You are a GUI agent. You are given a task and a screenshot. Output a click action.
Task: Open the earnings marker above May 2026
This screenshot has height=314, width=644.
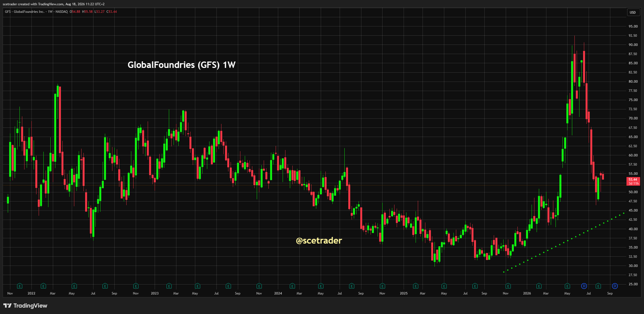[567, 286]
